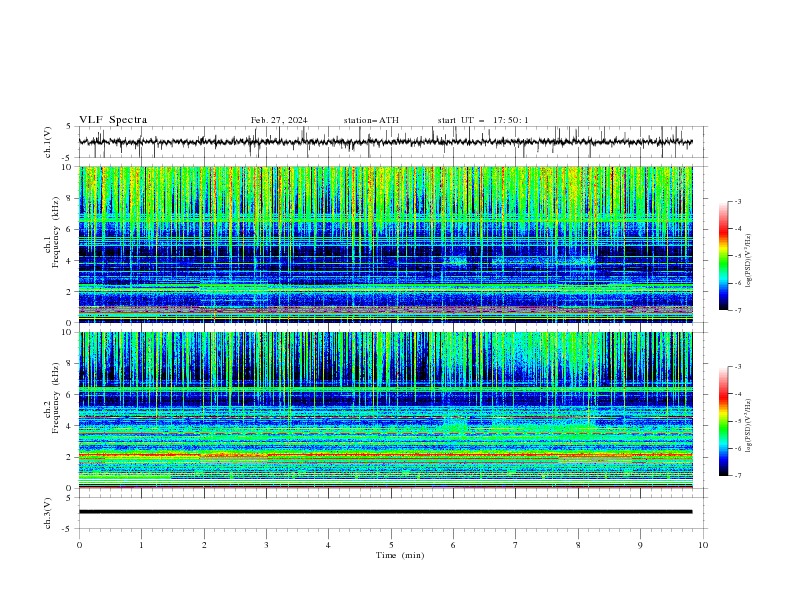Viewport: 792px width, 612px height.
Task: Click the "VLF Spectra" title text
Action: click(113, 120)
